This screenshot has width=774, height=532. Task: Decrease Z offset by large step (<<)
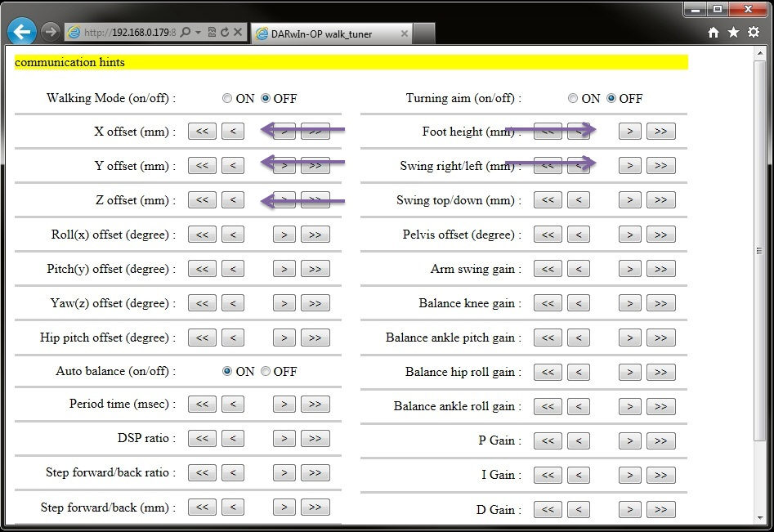[202, 200]
